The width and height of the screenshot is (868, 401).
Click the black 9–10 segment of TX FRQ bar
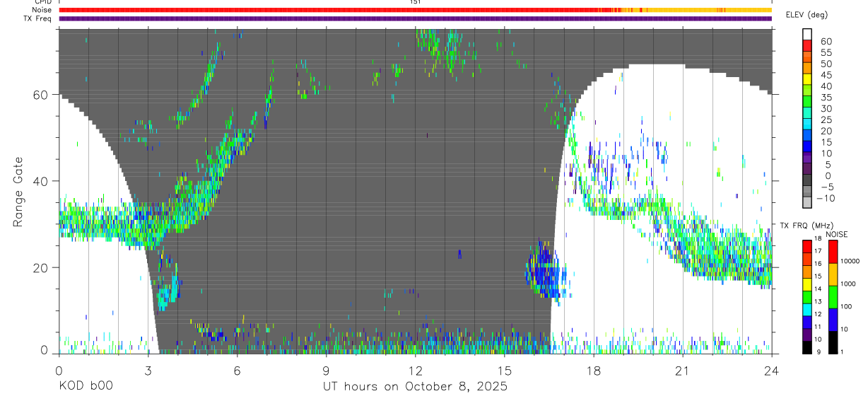[807, 347]
